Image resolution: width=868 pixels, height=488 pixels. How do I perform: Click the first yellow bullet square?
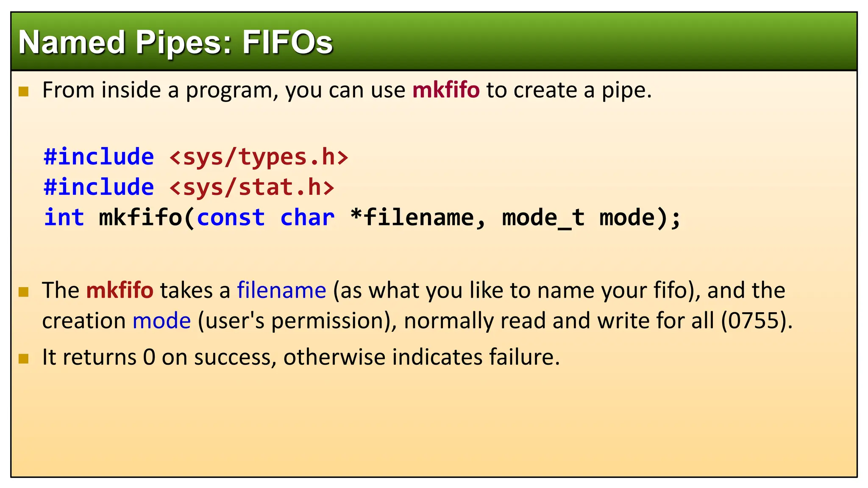pyautogui.click(x=24, y=91)
